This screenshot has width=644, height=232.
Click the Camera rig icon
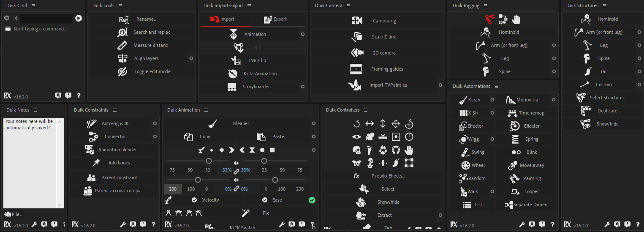click(357, 21)
